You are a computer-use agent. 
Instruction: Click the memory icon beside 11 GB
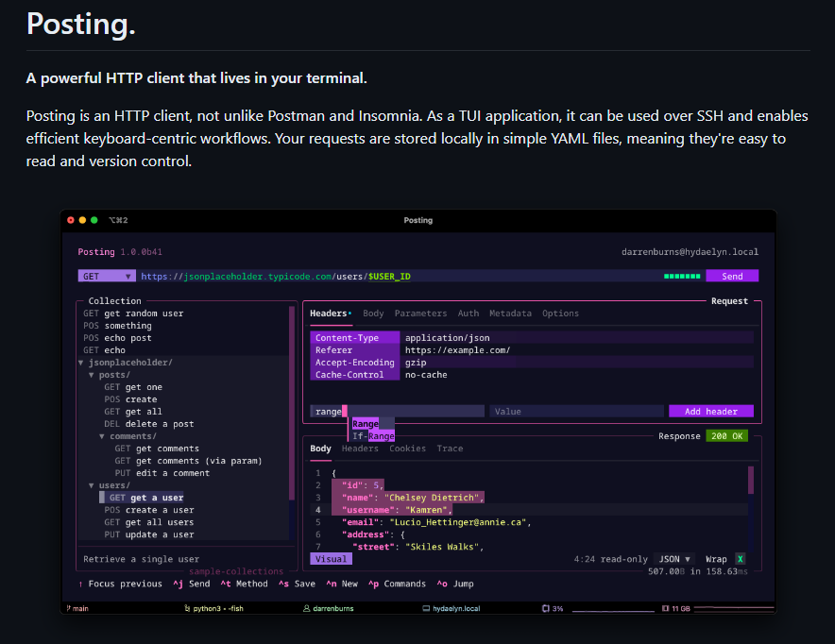click(x=666, y=608)
